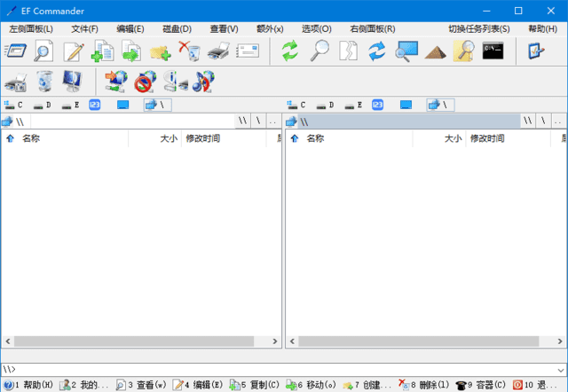Screen dimensions: 568x392
Task: Open the 帮助(H) menu
Action: 542,29
